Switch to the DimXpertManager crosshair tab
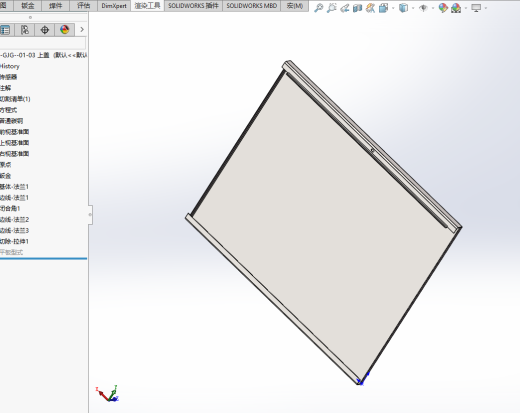 (45, 30)
